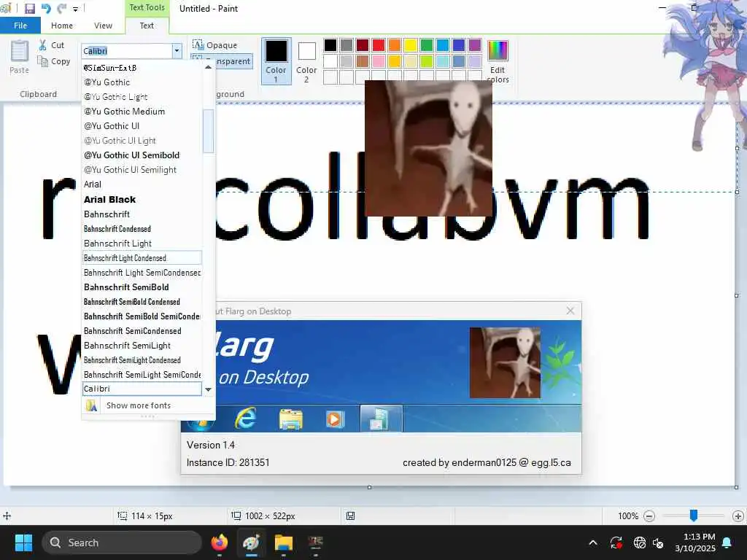Click the Undo arrow icon
The height and width of the screenshot is (560, 747).
(46, 8)
